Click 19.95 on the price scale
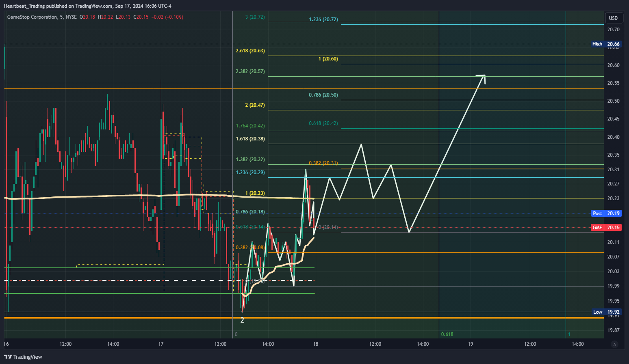This screenshot has width=629, height=364. (x=614, y=301)
